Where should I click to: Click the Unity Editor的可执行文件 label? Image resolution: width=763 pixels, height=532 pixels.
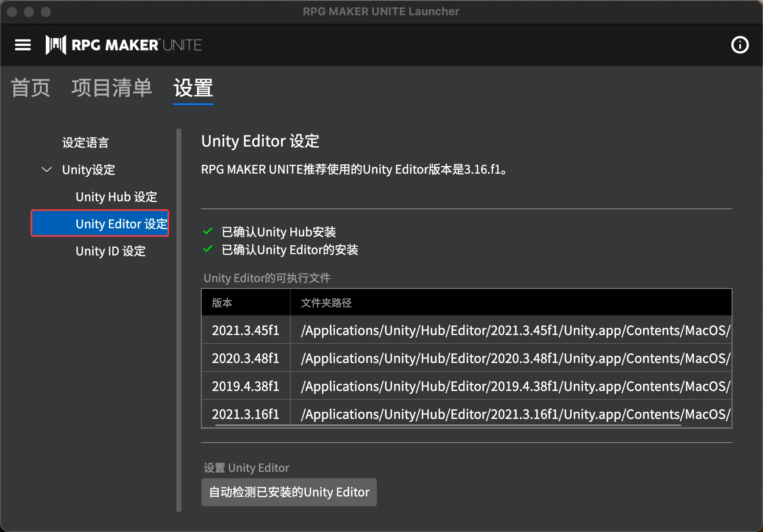[267, 278]
